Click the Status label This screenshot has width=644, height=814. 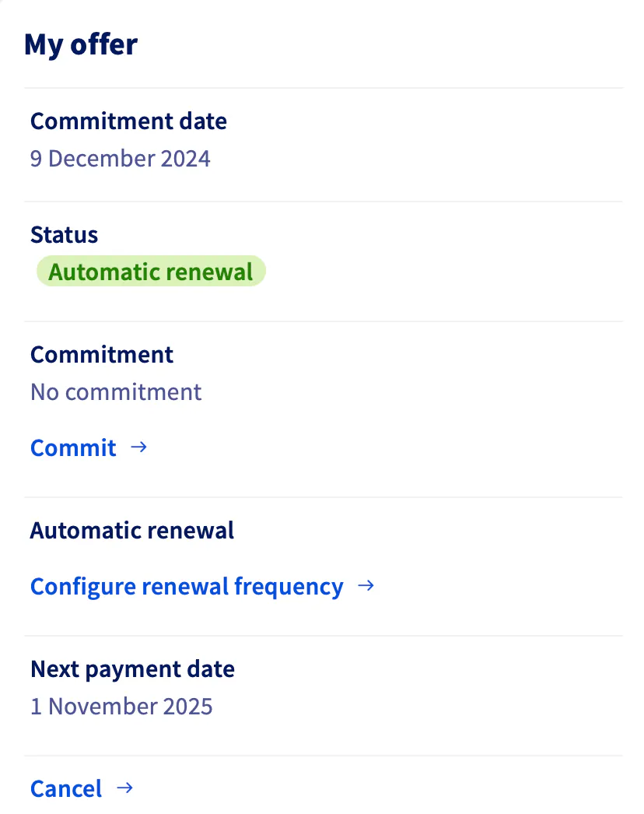(x=64, y=235)
